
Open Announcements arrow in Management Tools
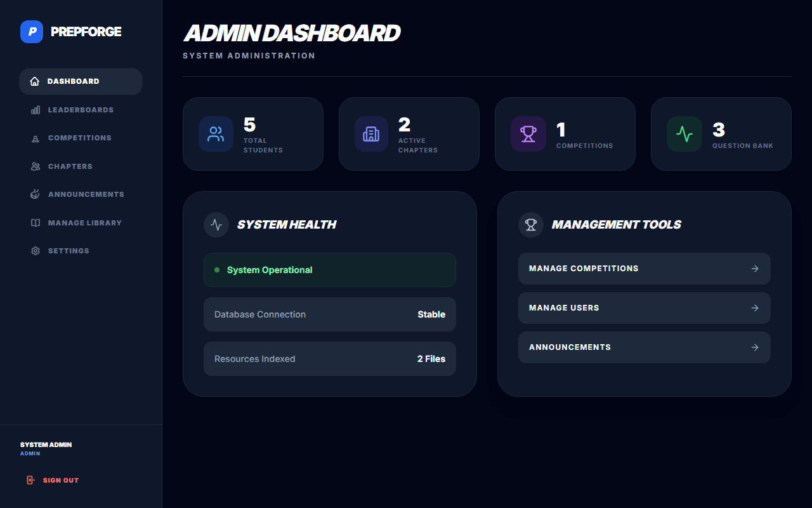coord(755,347)
